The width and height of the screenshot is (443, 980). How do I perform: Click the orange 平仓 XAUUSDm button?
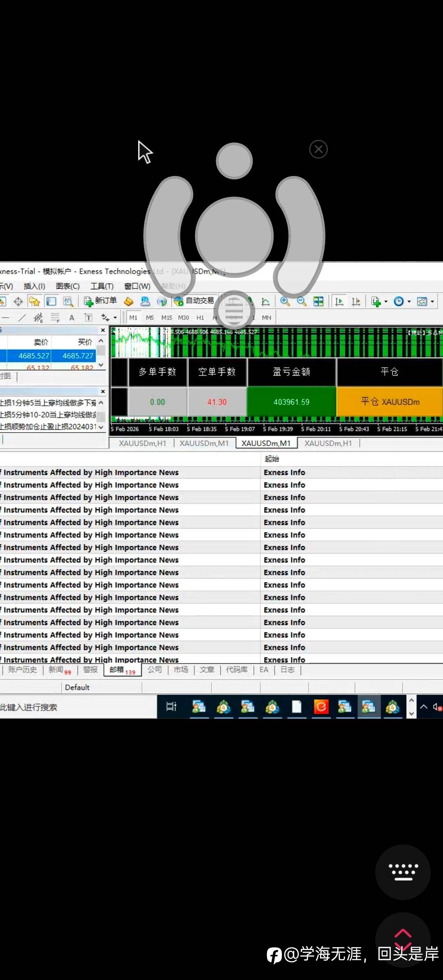[x=390, y=402]
